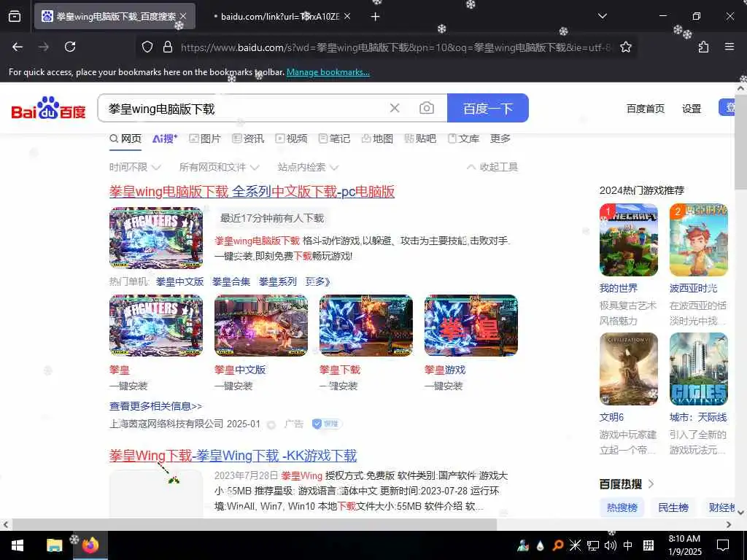Click the horizontal page scrollbar
This screenshot has width=747, height=560.
point(255,524)
